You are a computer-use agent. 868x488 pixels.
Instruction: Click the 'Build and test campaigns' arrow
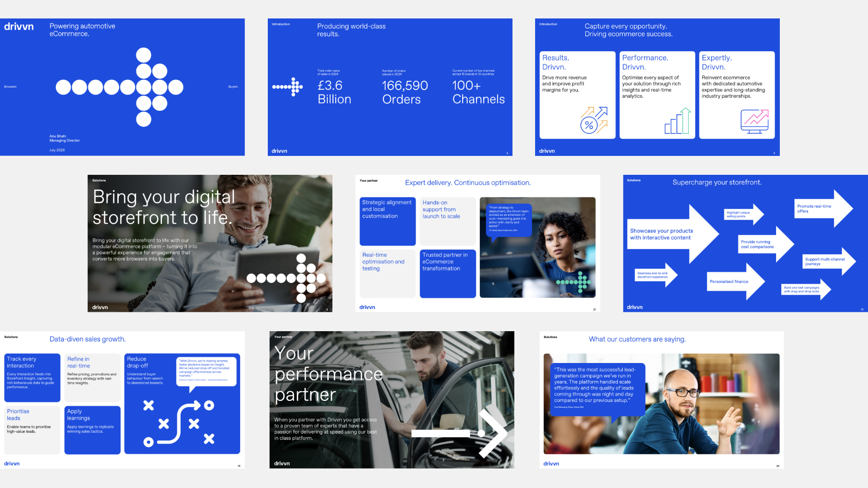coord(807,290)
